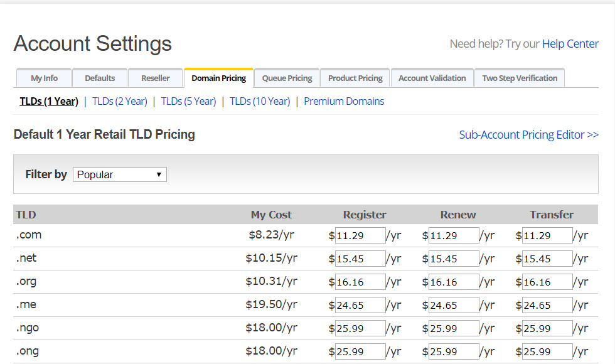View TLDs (10 Year) pricing
Viewport: 615px width, 364px height.
coord(260,101)
